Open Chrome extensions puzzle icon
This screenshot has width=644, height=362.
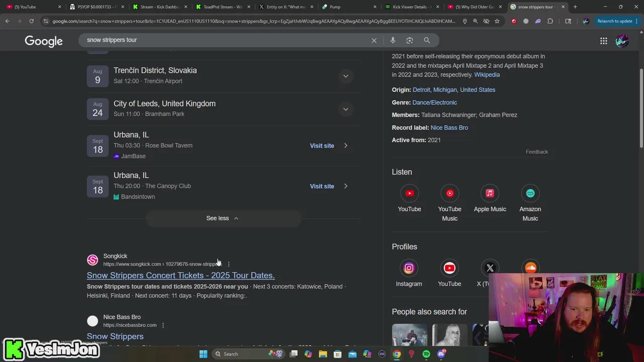550,21
